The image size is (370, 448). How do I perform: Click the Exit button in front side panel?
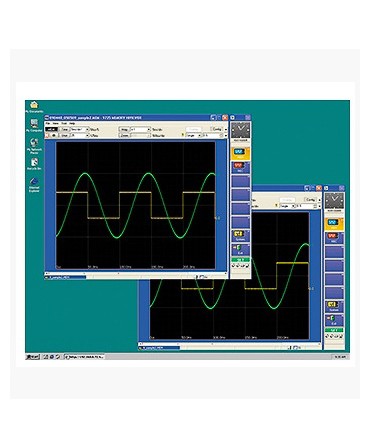(x=240, y=249)
